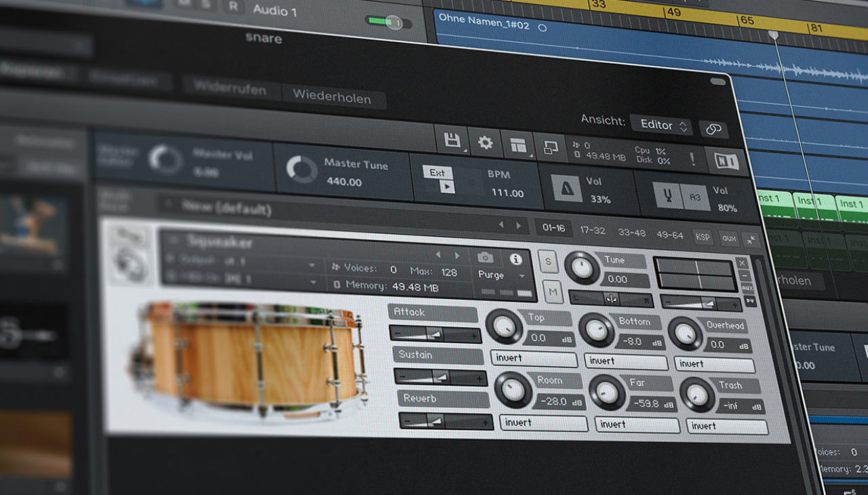Open the KSP tab

pyautogui.click(x=702, y=237)
